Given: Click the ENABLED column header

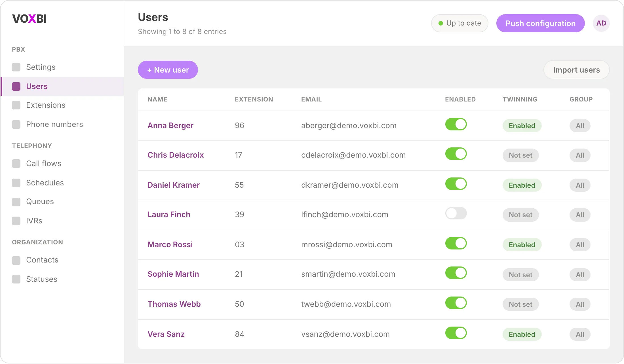Looking at the screenshot, I should [460, 100].
